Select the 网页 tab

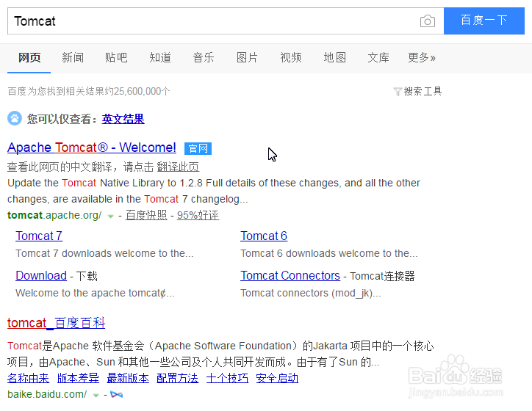[29, 57]
